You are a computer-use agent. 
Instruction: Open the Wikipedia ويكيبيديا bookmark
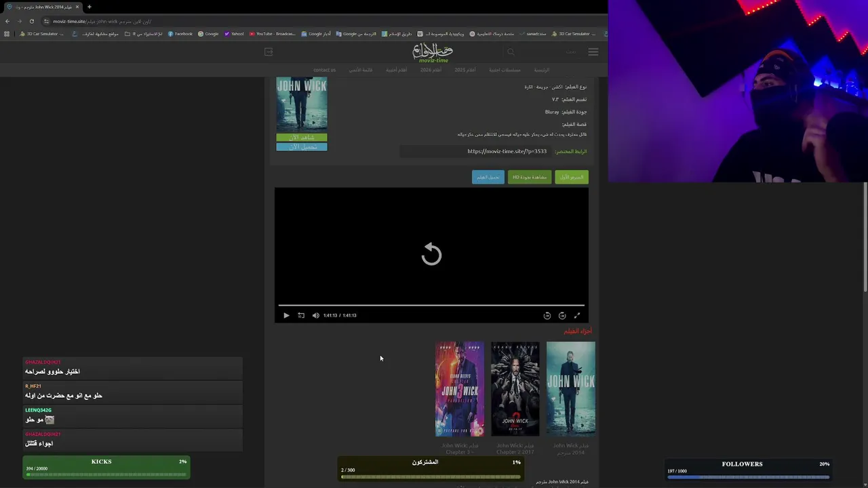click(441, 34)
